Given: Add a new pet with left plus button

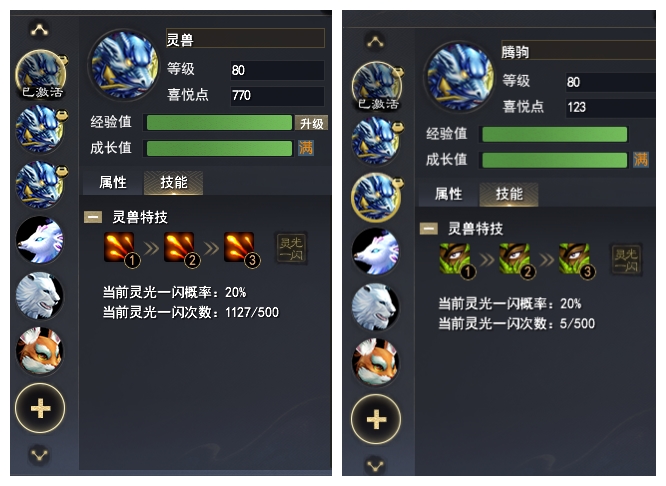Looking at the screenshot, I should click(40, 408).
